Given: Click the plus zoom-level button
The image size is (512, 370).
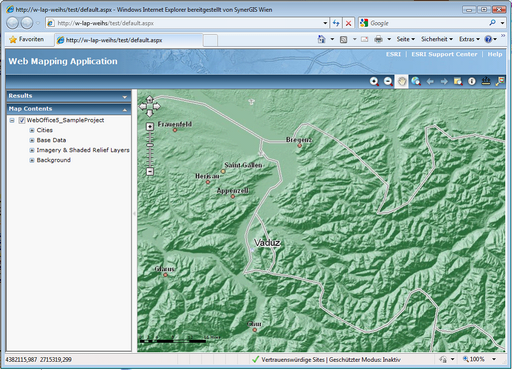Looking at the screenshot, I should point(150,126).
